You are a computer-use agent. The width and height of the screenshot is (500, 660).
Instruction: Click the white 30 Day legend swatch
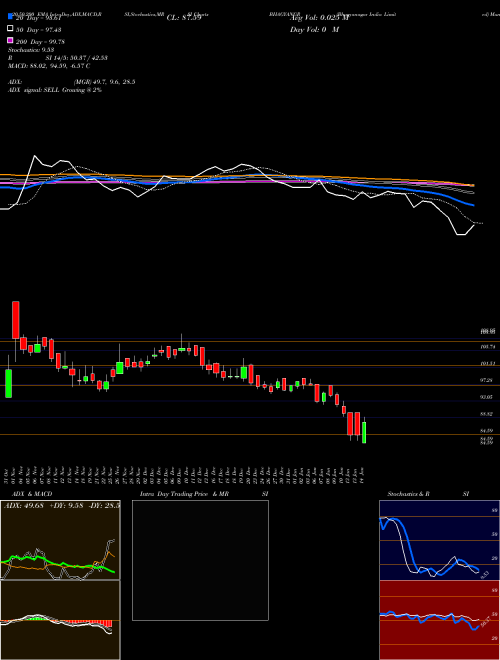(10, 29)
